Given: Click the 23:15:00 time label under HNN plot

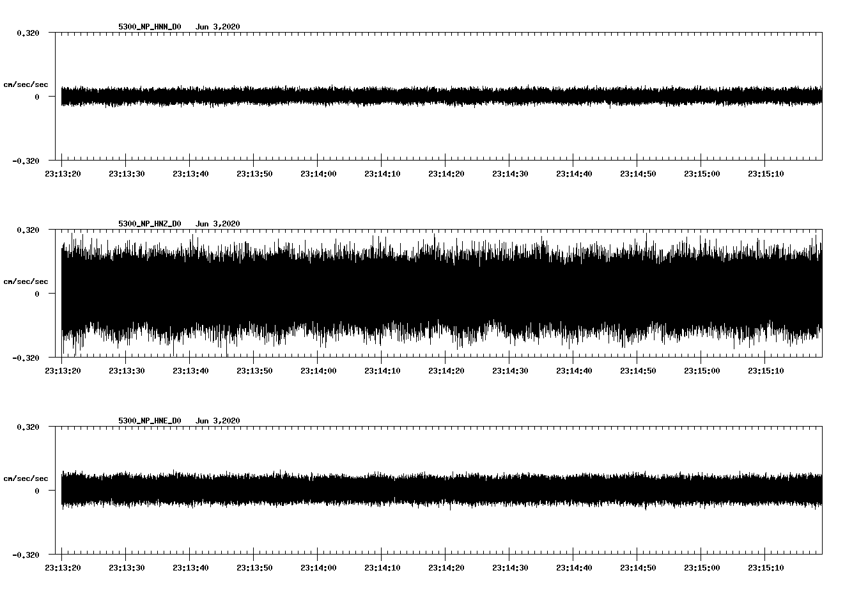Looking at the screenshot, I should pos(702,173).
